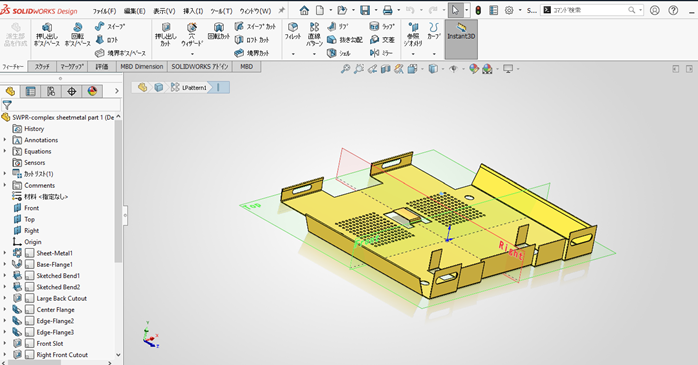Image resolution: width=698 pixels, height=365 pixels.
Task: Toggle Hide/Show Items eye icon in view toolbar
Action: (453, 69)
